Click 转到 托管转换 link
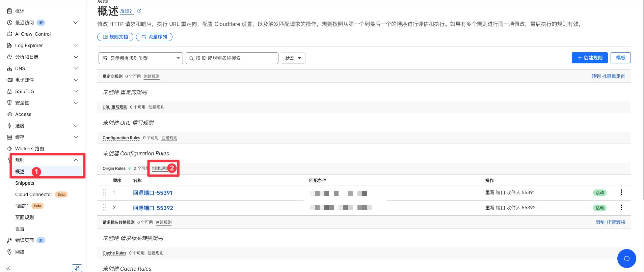Screen dimensions: 644x272 point(611,222)
